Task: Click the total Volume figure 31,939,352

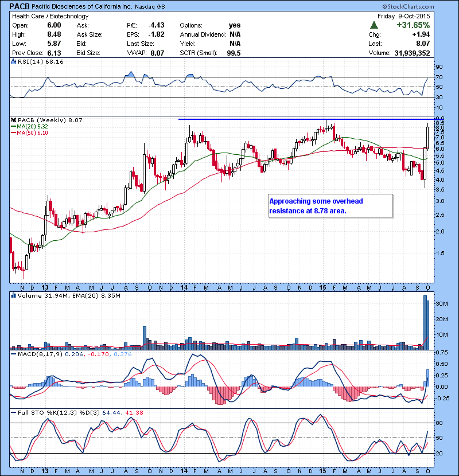Action: (412, 53)
